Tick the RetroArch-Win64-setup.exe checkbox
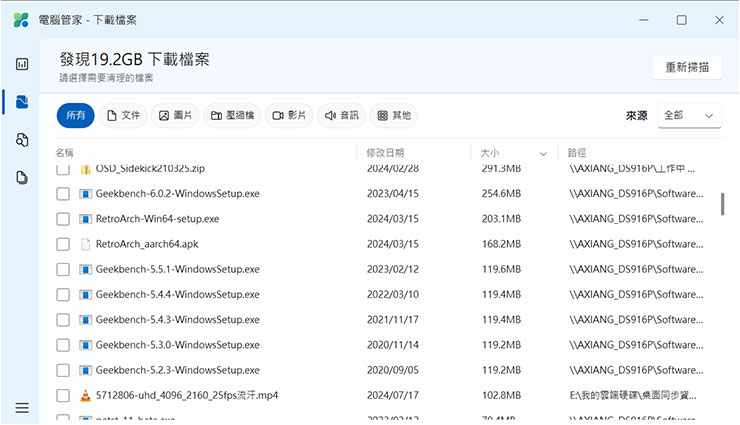This screenshot has width=740, height=425. click(x=63, y=219)
